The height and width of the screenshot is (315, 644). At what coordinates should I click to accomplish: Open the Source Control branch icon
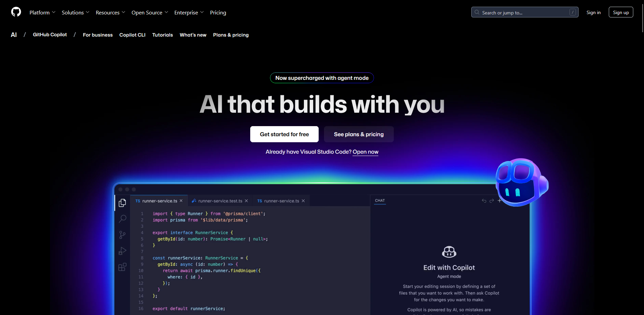pyautogui.click(x=122, y=235)
